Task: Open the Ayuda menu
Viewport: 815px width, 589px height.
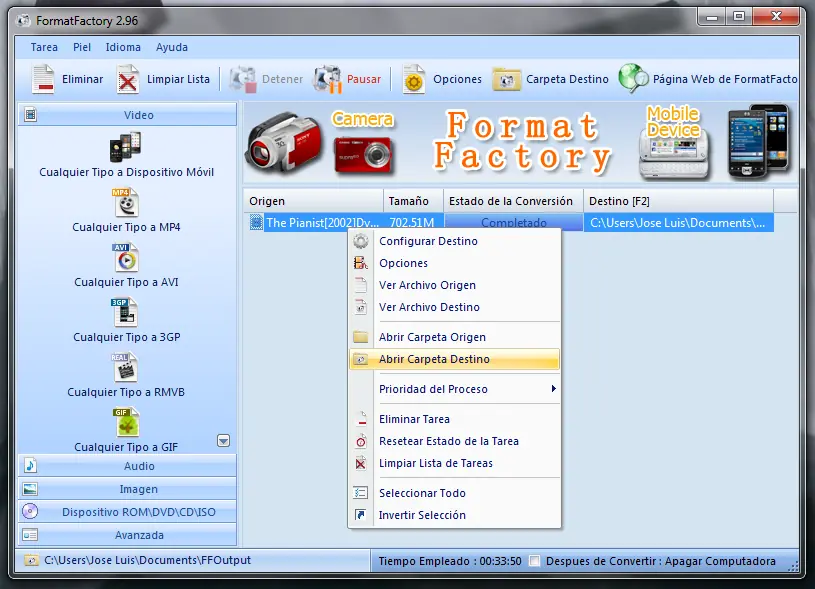Action: pyautogui.click(x=172, y=47)
